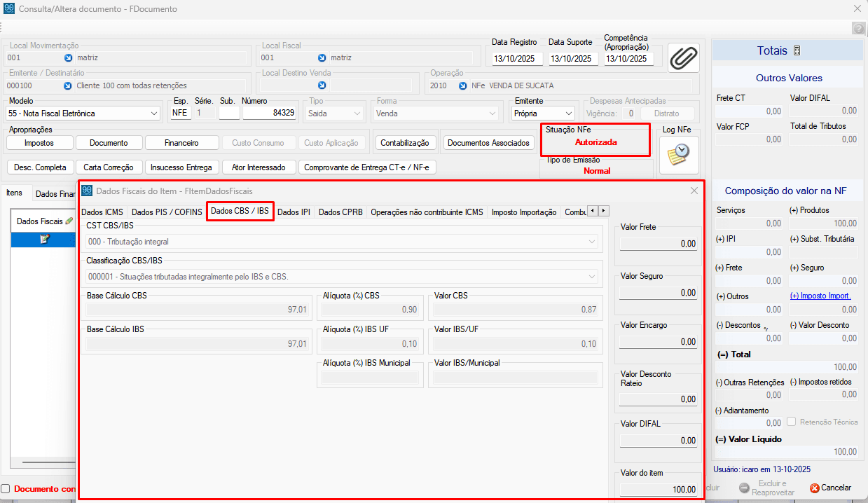Image resolution: width=868 pixels, height=503 pixels.
Task: Click the Excluir e Reaproveitar icon
Action: pyautogui.click(x=743, y=488)
